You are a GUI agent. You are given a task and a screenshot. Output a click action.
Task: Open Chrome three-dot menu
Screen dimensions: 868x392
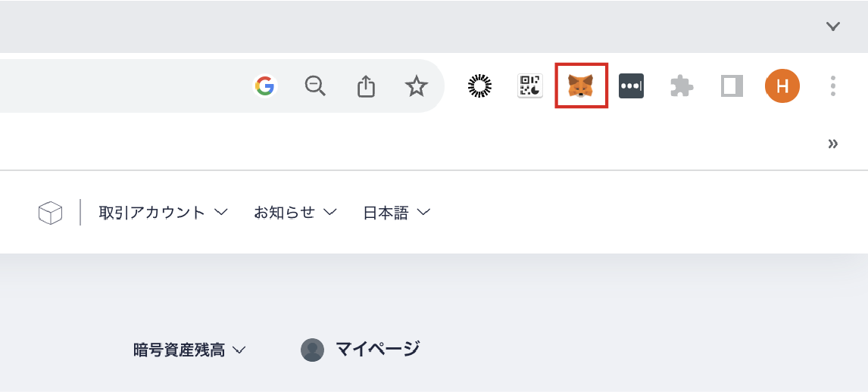point(832,86)
